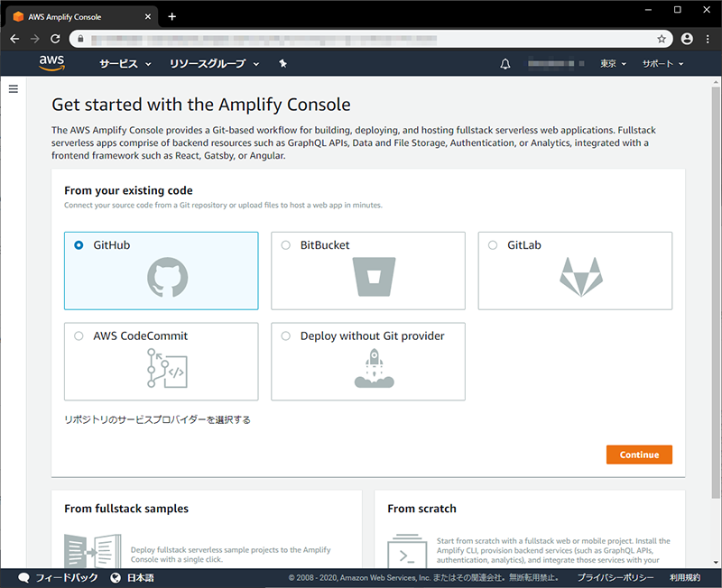Bookmark this page with the star icon
Screen dimensions: 722x588
[x=662, y=39]
